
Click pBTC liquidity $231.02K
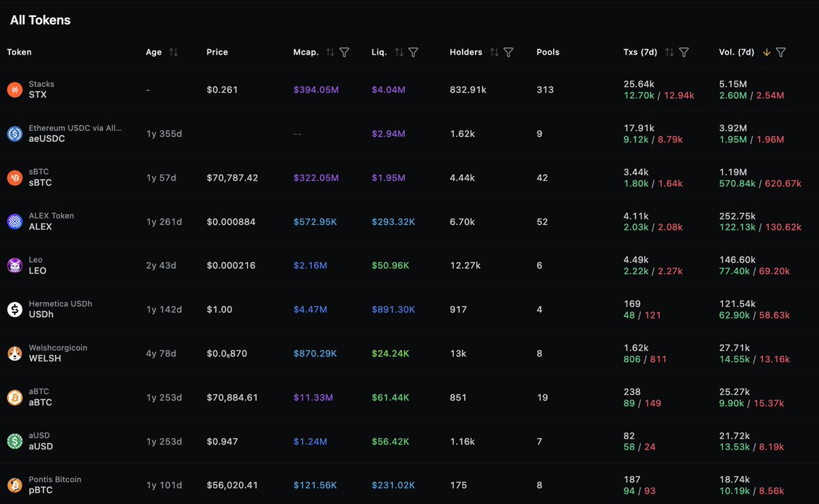pos(393,485)
